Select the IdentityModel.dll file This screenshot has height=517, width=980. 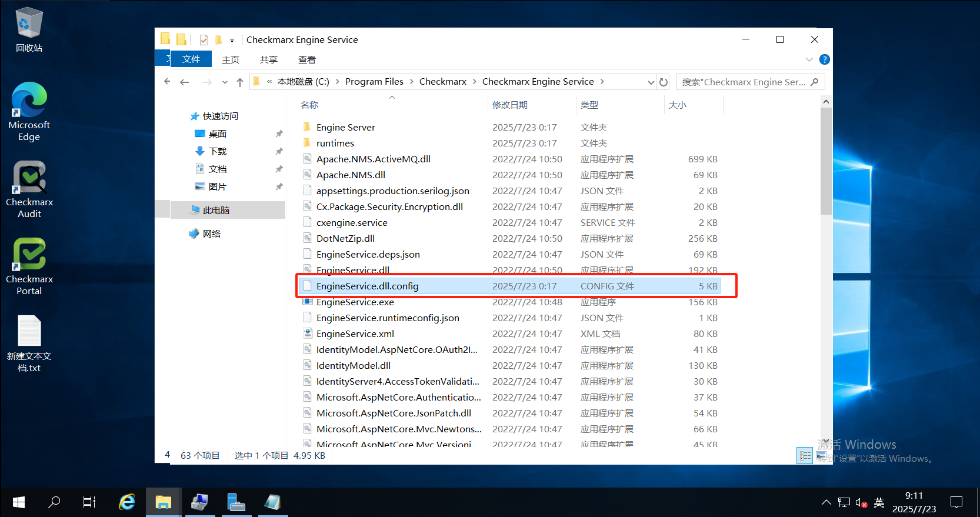(x=353, y=366)
